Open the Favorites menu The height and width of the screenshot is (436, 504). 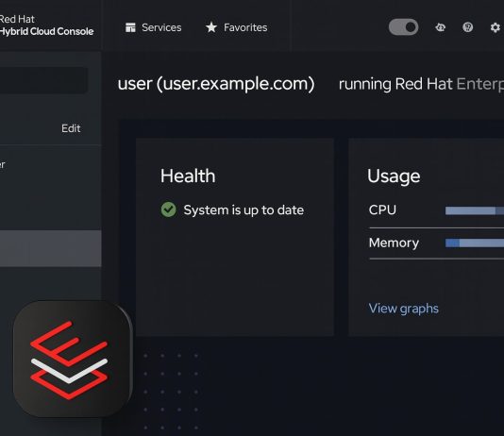coord(236,27)
